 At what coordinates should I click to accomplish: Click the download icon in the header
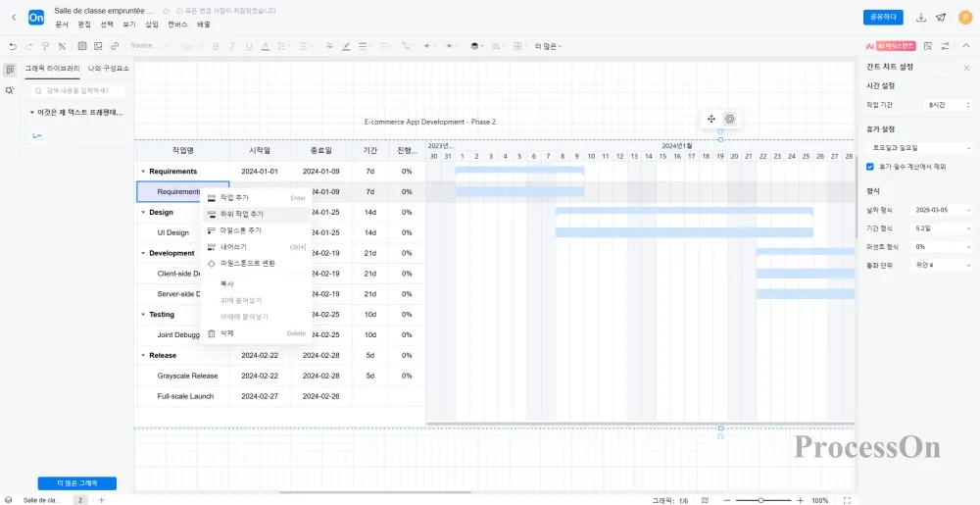click(920, 18)
